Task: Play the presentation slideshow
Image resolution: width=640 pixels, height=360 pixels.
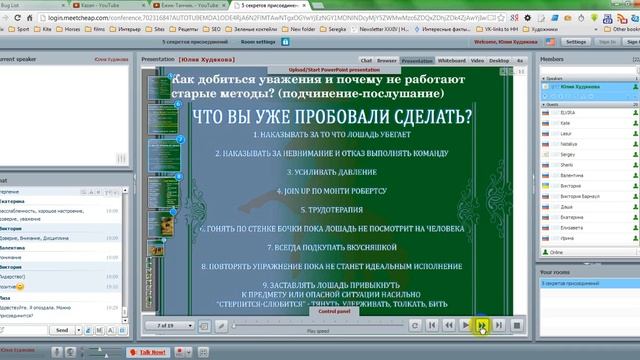Action: coord(465,325)
